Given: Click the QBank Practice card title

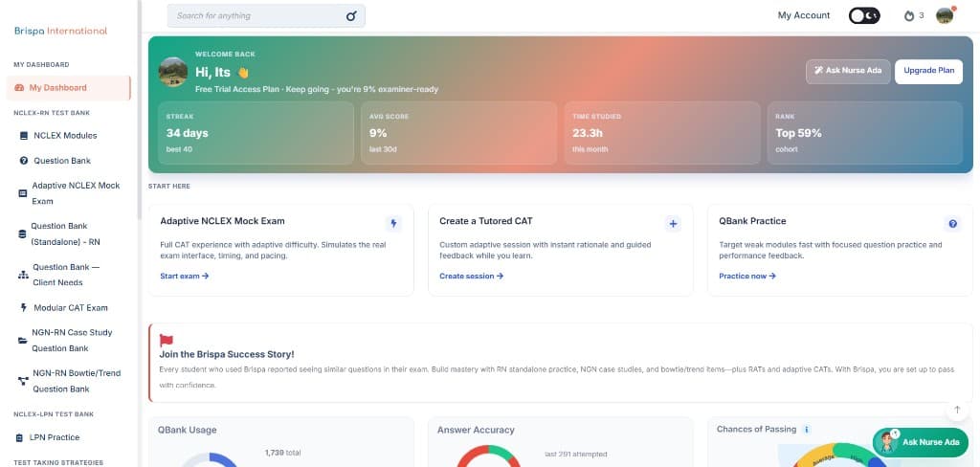Looking at the screenshot, I should pos(752,221).
